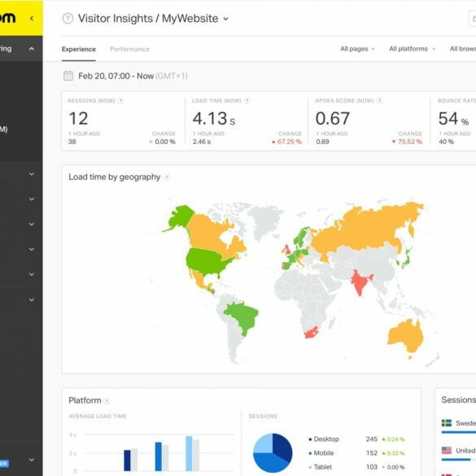Click the light blue bar in average load time chart
Image resolution: width=476 pixels, height=476 pixels.
[x=189, y=453]
